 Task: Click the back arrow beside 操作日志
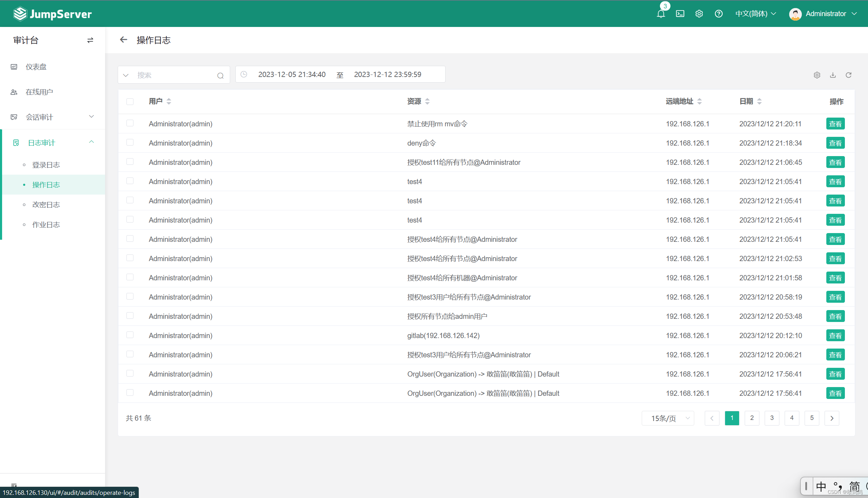[123, 40]
